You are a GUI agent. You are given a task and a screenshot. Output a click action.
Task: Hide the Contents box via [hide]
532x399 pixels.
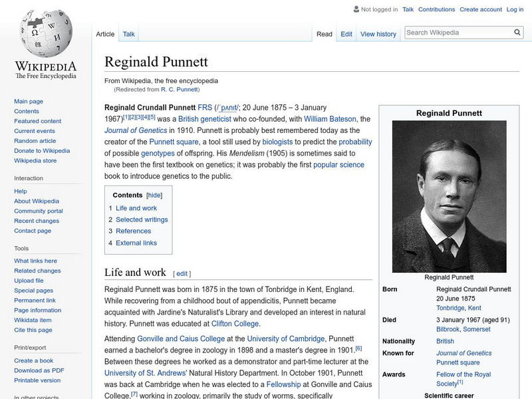tap(154, 196)
